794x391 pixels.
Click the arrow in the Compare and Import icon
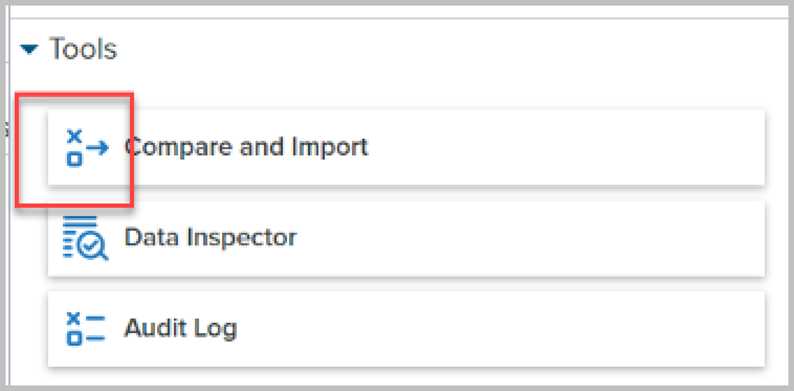tap(97, 148)
